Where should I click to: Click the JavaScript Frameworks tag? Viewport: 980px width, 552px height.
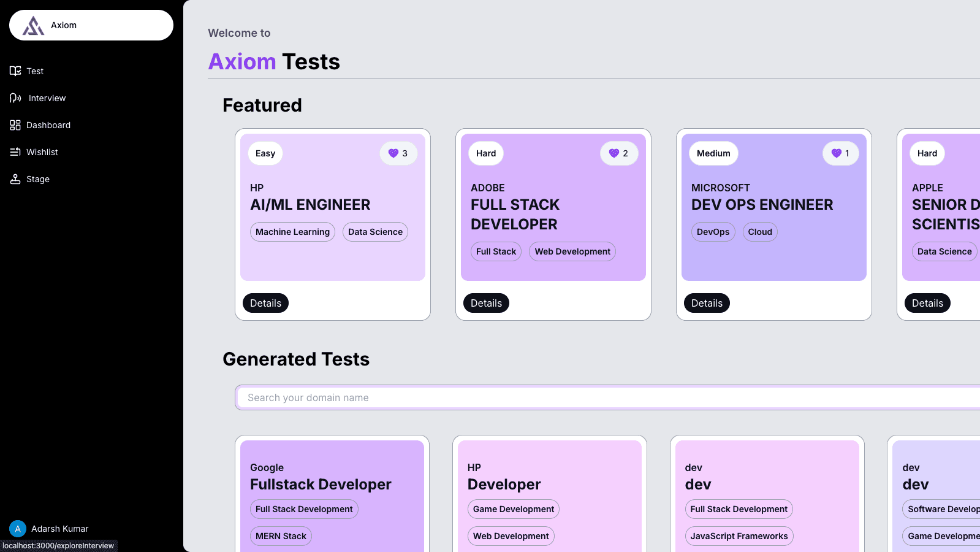tap(739, 536)
